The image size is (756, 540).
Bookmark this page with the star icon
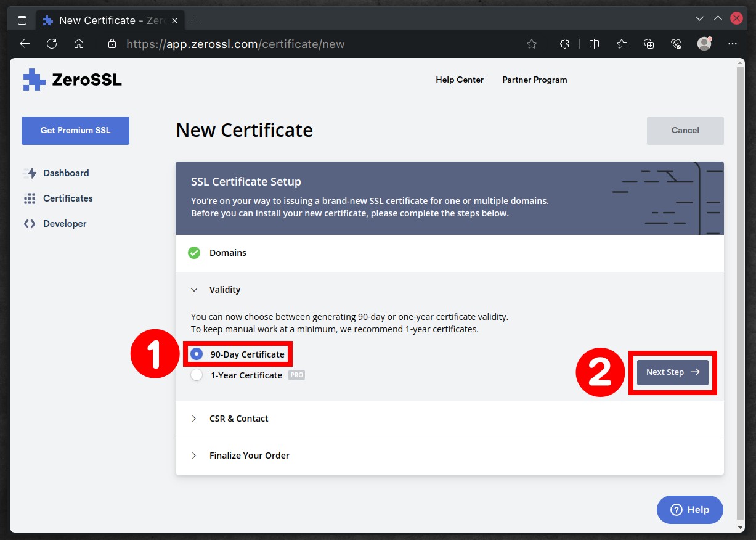[x=532, y=44]
